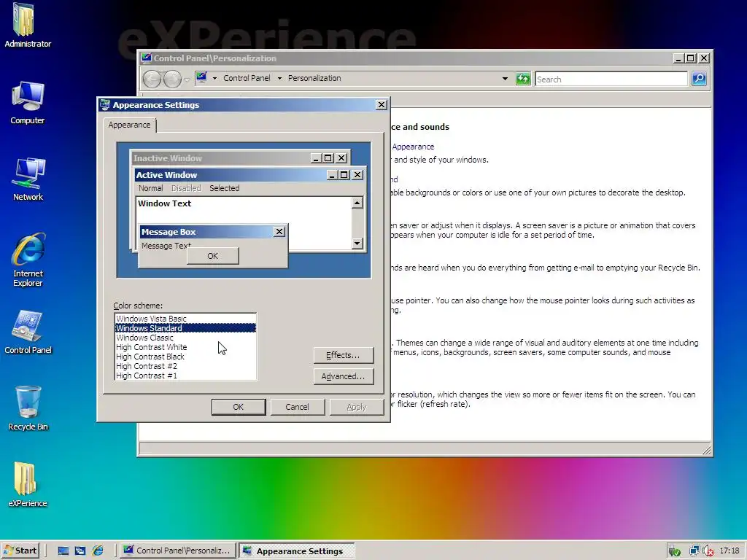
Task: Click Active Window title bar in preview
Action: click(x=230, y=175)
